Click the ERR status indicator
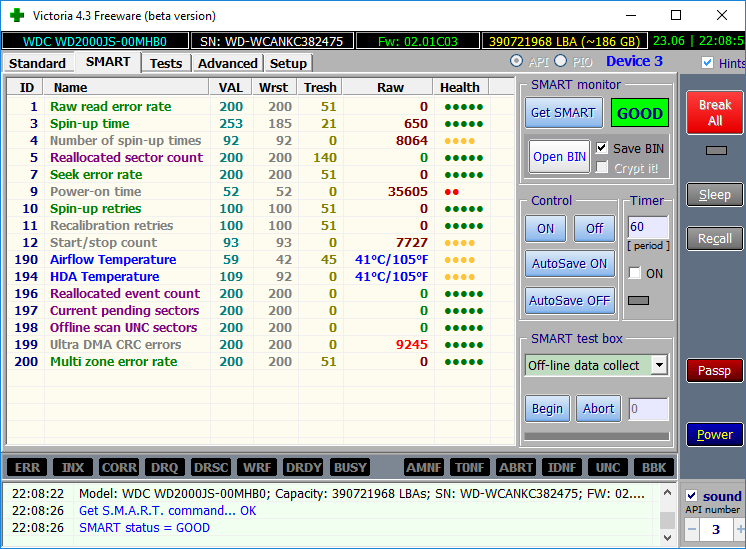The image size is (746, 549). (x=27, y=468)
